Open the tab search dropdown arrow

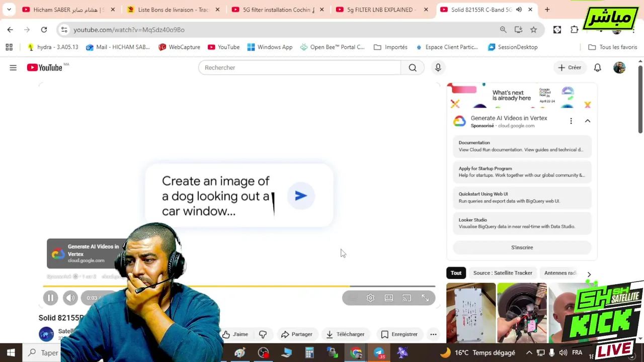9,10
